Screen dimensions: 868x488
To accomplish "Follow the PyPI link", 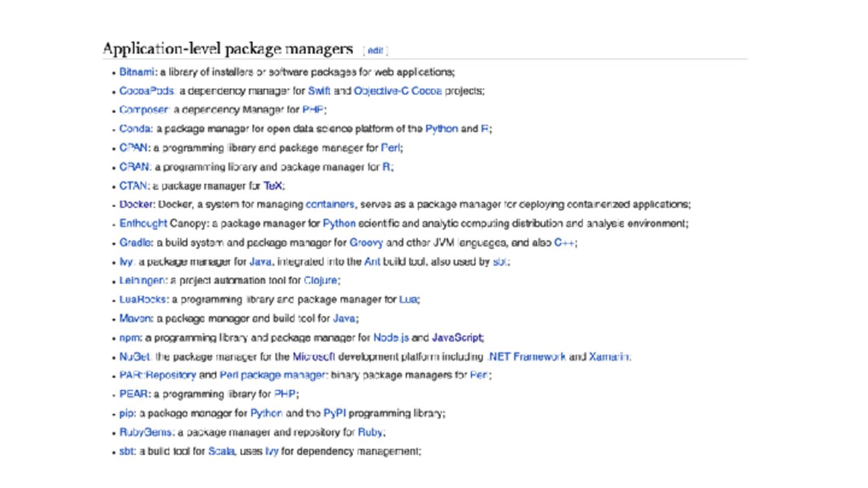I will point(335,414).
